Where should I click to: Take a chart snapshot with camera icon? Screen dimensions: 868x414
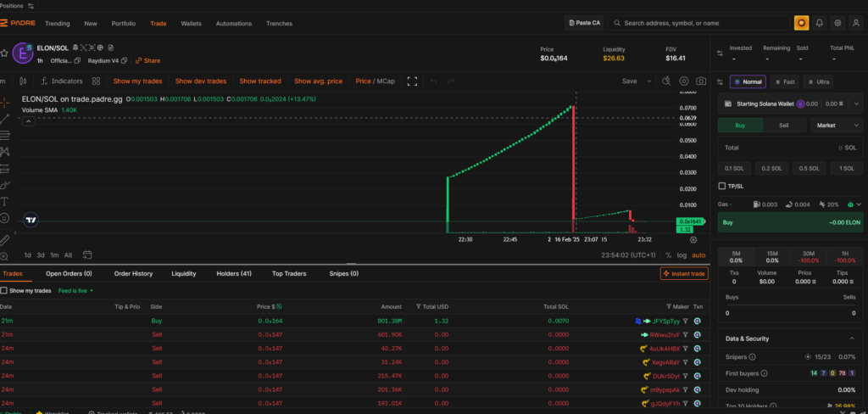(x=701, y=81)
